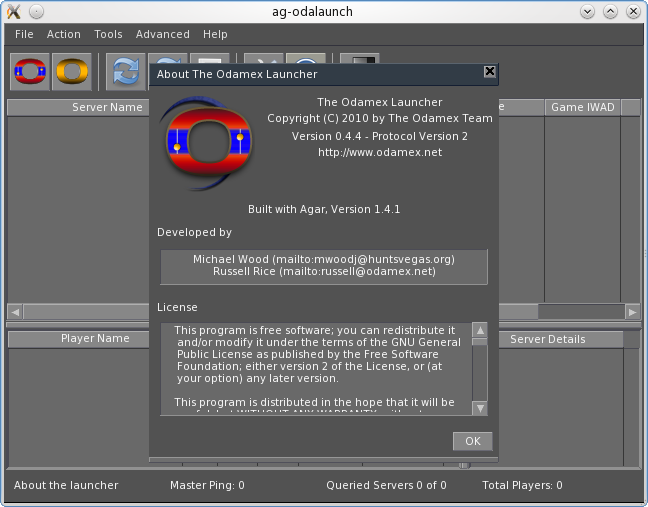648x507 pixels.
Task: Close the About The Odamex Launcher dialog
Action: click(x=489, y=72)
